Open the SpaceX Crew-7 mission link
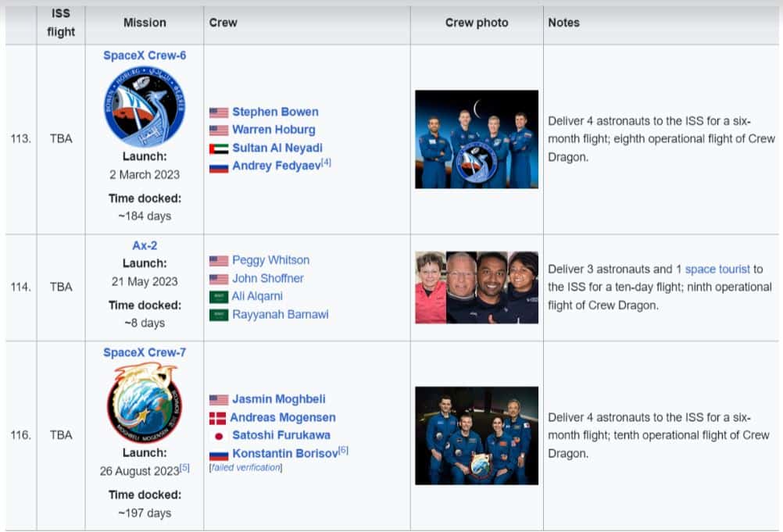The height and width of the screenshot is (532, 783). 144,353
